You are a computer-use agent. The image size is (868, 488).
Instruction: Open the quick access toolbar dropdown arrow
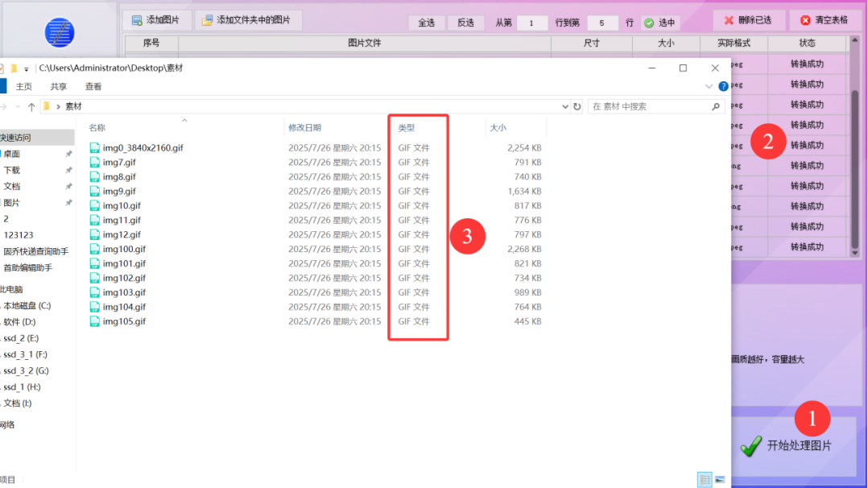(x=27, y=68)
